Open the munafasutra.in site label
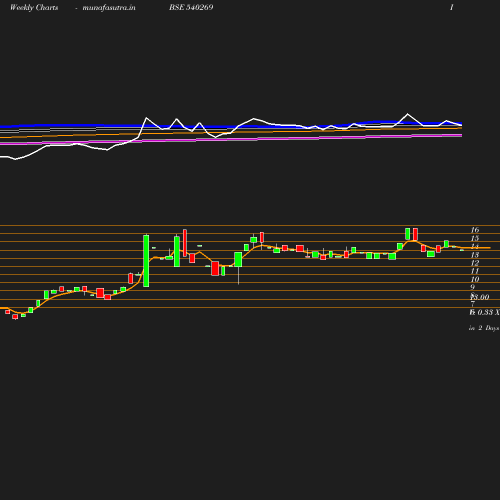 click(109, 7)
